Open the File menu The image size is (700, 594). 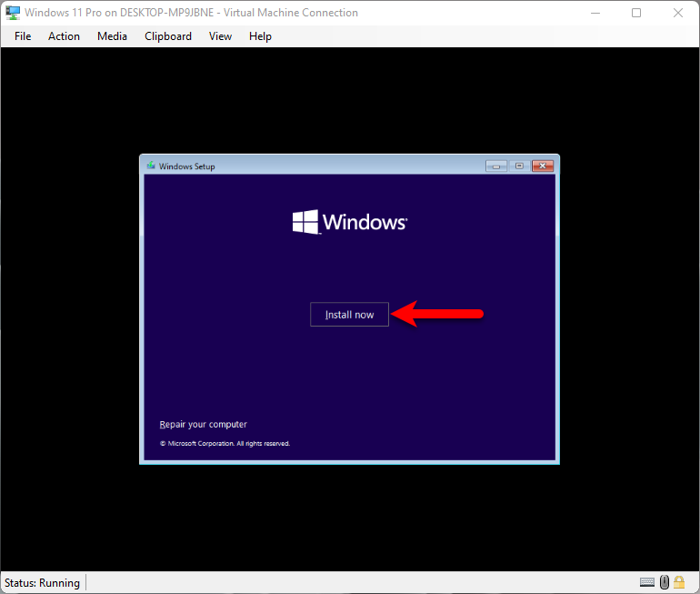(x=23, y=36)
